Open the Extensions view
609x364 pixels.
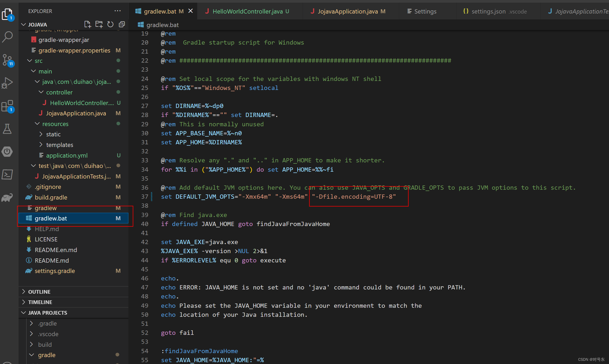coord(7,106)
